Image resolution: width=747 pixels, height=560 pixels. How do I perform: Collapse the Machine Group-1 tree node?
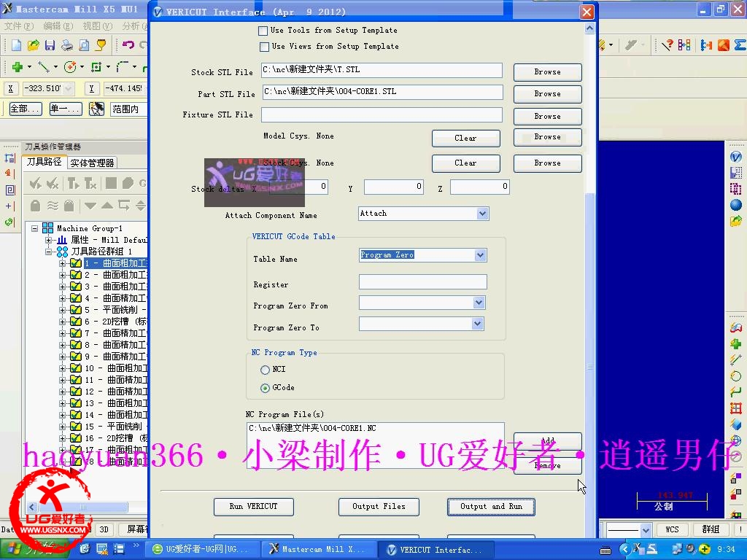pyautogui.click(x=34, y=228)
